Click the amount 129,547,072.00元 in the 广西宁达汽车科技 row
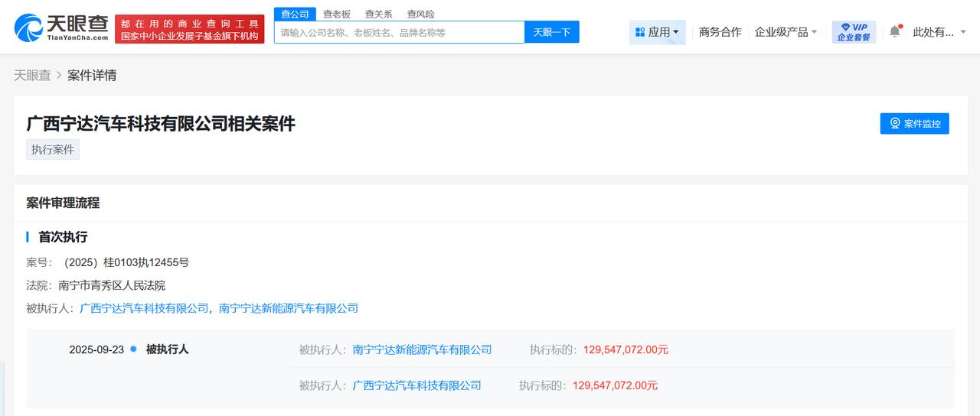The width and height of the screenshot is (980, 416). [x=615, y=385]
